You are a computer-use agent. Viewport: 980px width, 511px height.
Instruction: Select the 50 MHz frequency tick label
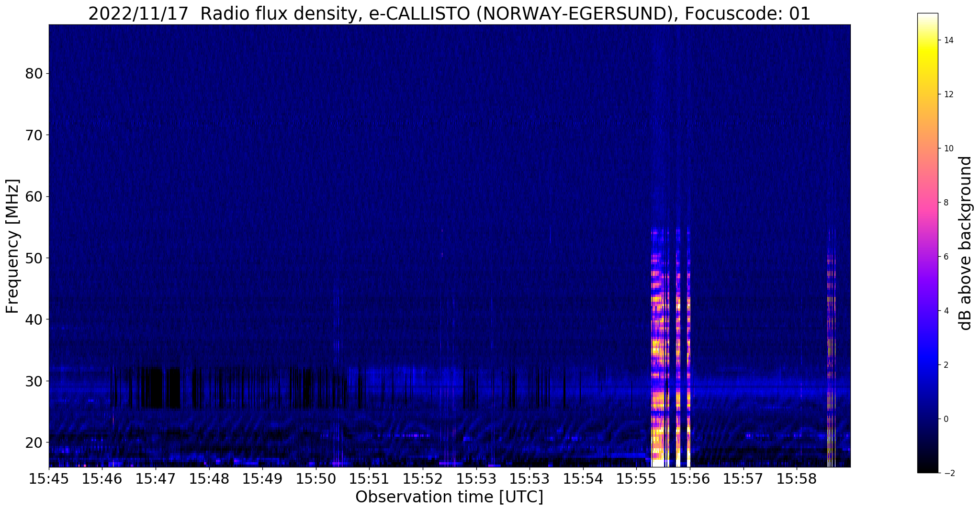pyautogui.click(x=34, y=258)
